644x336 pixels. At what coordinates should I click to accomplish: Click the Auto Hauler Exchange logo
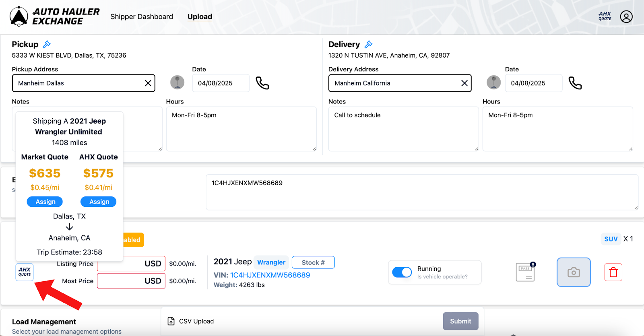(54, 16)
